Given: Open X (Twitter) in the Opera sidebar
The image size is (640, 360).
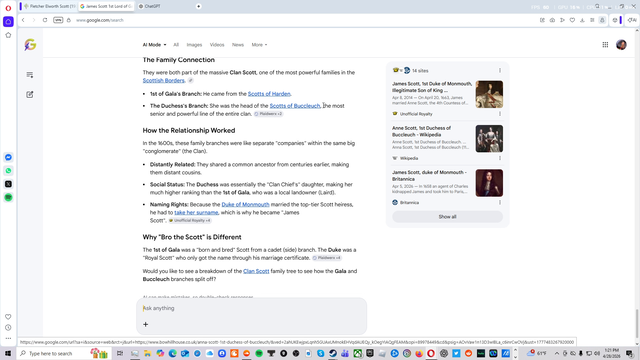Looking at the screenshot, I should pos(8,184).
